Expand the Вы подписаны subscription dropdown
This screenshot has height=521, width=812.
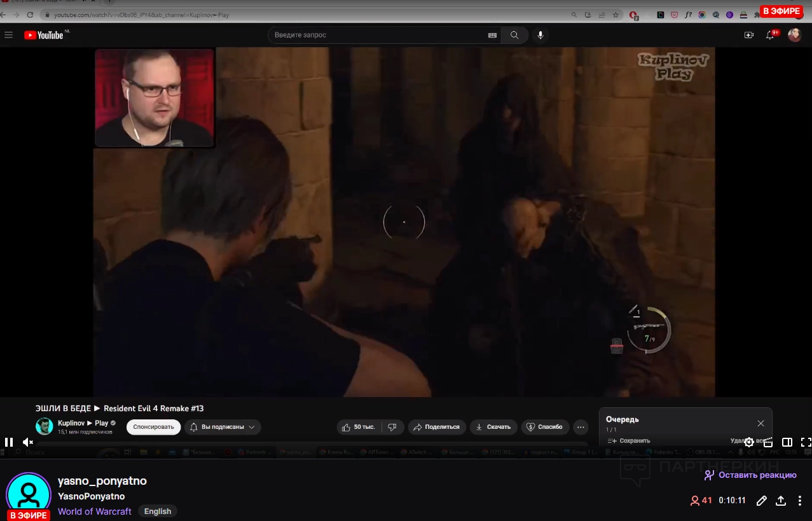point(223,427)
